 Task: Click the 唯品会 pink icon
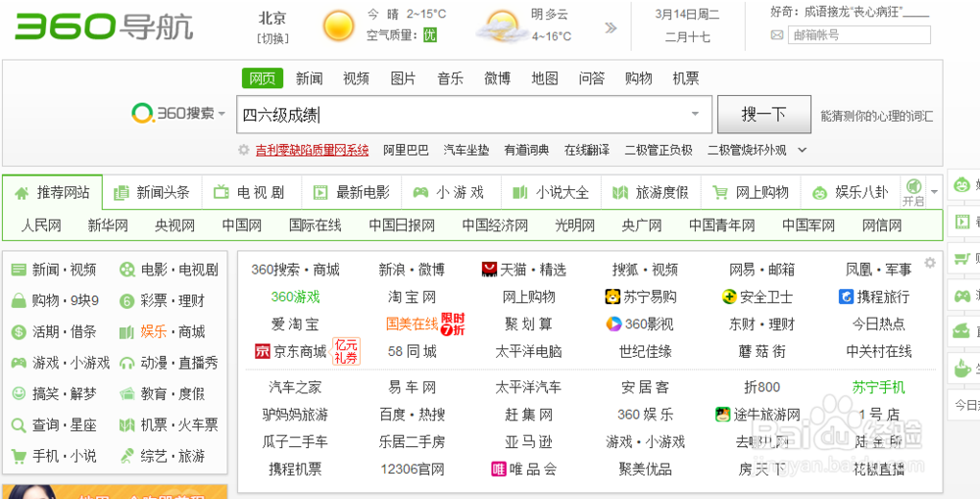click(499, 469)
